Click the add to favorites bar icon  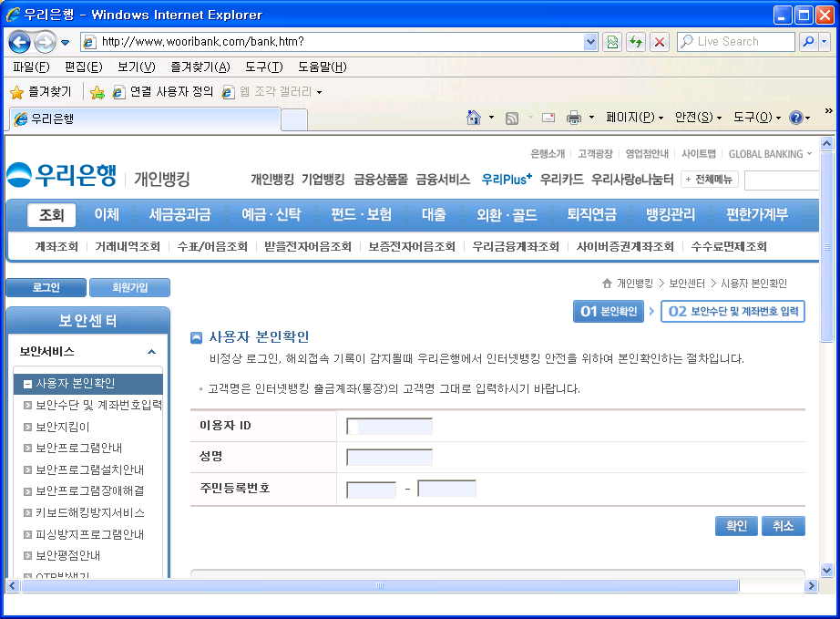click(x=97, y=92)
